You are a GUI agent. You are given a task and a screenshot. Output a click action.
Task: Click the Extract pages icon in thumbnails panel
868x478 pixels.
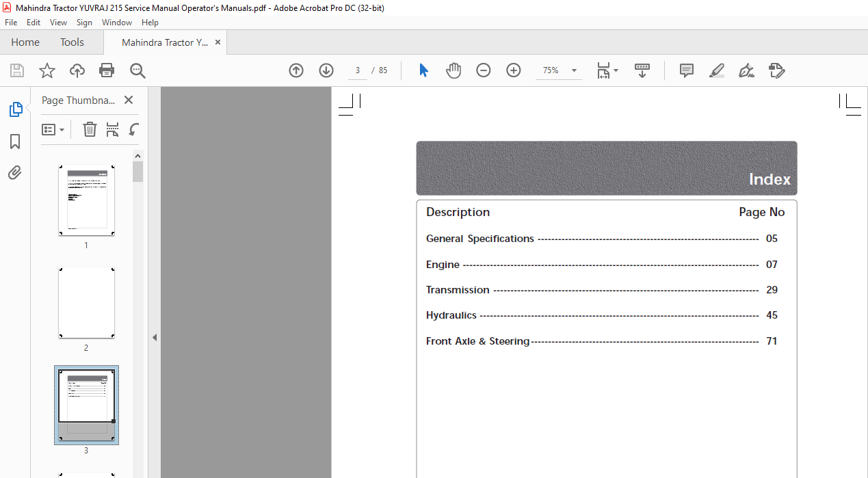click(x=113, y=129)
